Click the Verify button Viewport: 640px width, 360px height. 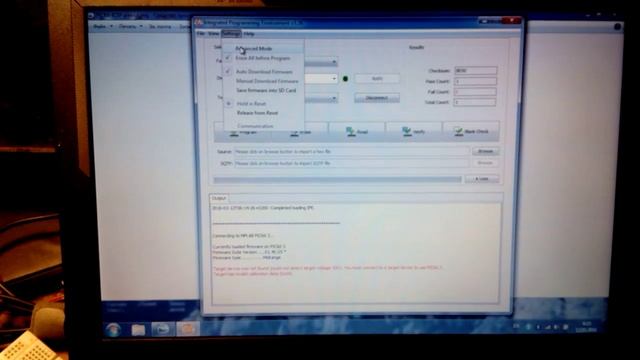(x=413, y=131)
